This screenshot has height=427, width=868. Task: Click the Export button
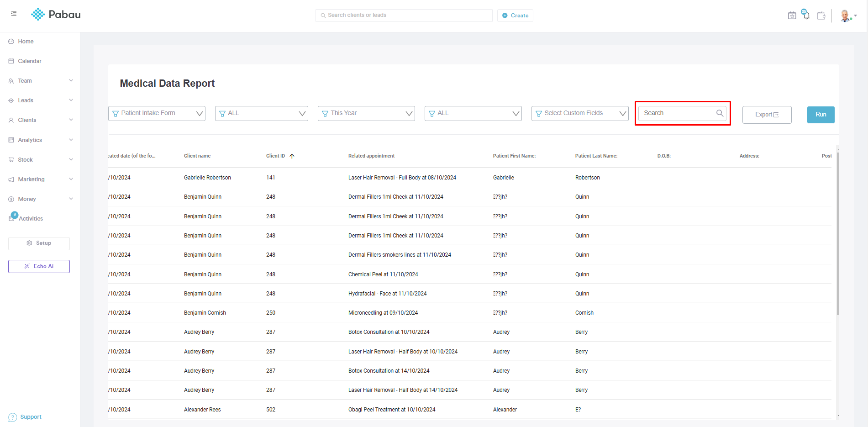click(767, 115)
